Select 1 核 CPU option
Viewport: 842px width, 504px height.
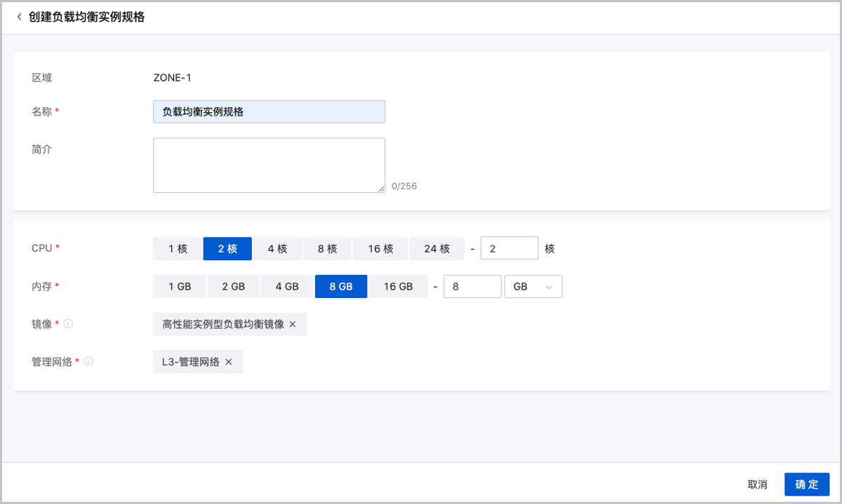(x=178, y=249)
